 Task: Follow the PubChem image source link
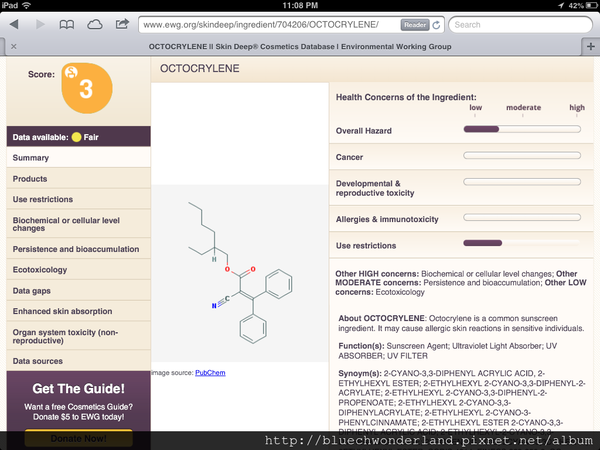(x=210, y=373)
